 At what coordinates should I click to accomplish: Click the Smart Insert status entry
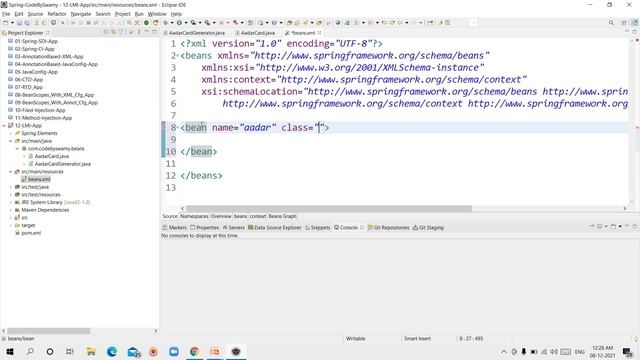click(417, 339)
